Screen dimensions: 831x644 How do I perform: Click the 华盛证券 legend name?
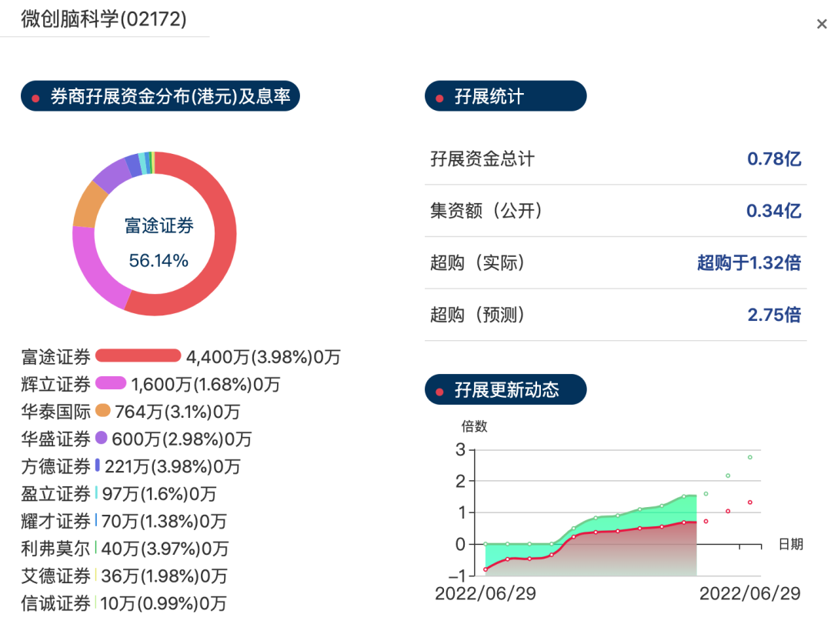55,439
